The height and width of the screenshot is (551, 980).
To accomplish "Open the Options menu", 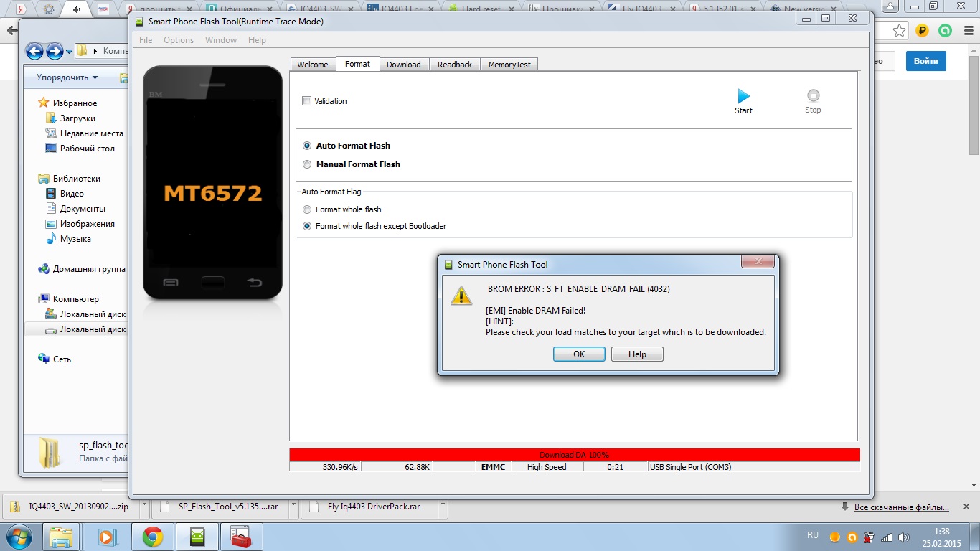I will click(x=179, y=40).
